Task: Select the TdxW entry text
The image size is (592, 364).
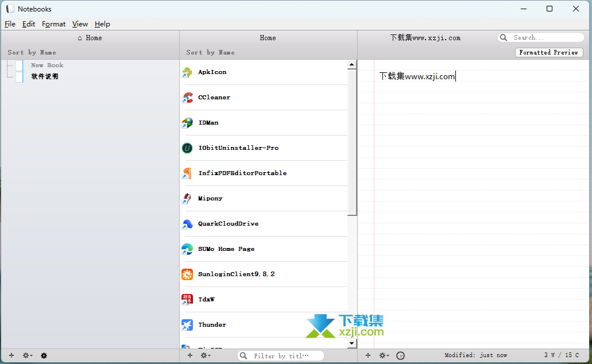Action: click(x=207, y=300)
